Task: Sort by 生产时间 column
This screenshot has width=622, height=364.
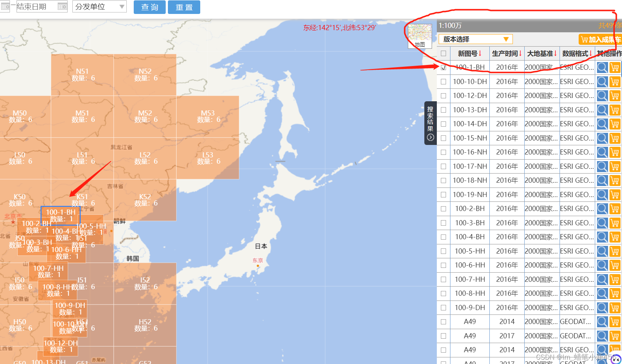Action: [507, 54]
